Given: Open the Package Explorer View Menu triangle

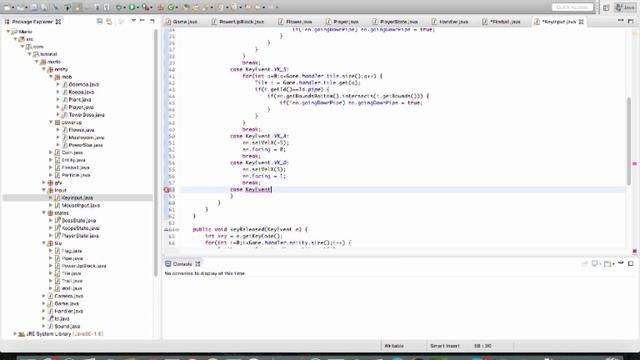Looking at the screenshot, I should 133,21.
